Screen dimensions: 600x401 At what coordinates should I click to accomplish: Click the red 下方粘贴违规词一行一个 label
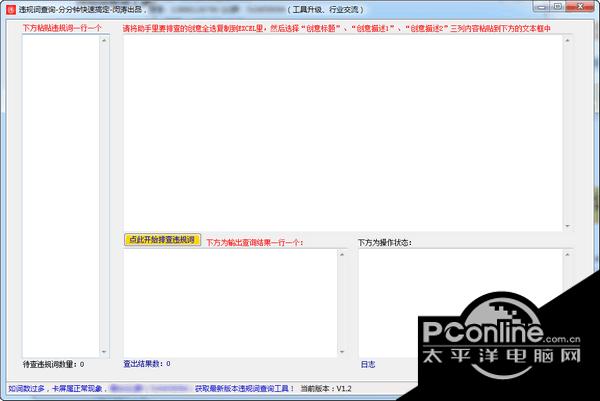tap(62, 28)
